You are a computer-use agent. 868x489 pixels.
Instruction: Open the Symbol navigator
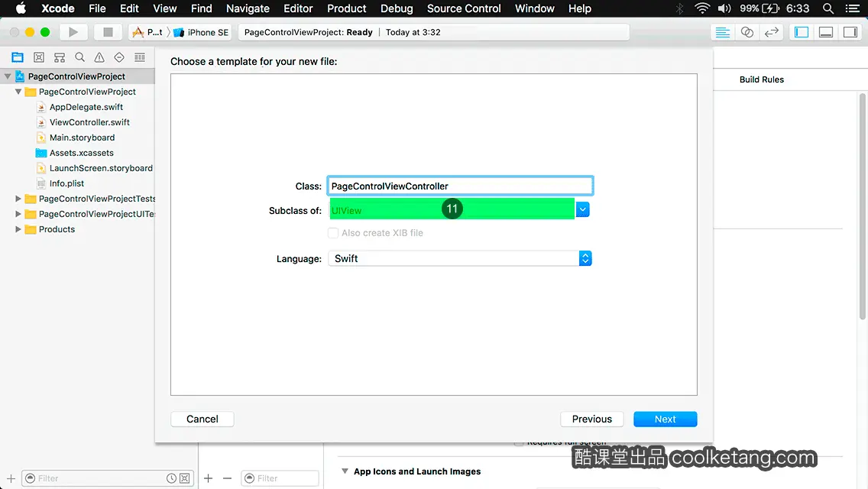click(60, 57)
